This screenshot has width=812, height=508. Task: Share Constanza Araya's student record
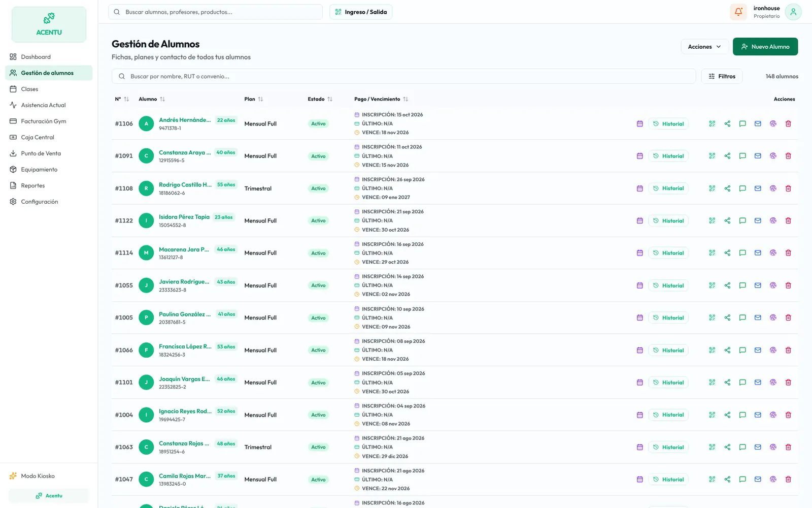point(727,156)
